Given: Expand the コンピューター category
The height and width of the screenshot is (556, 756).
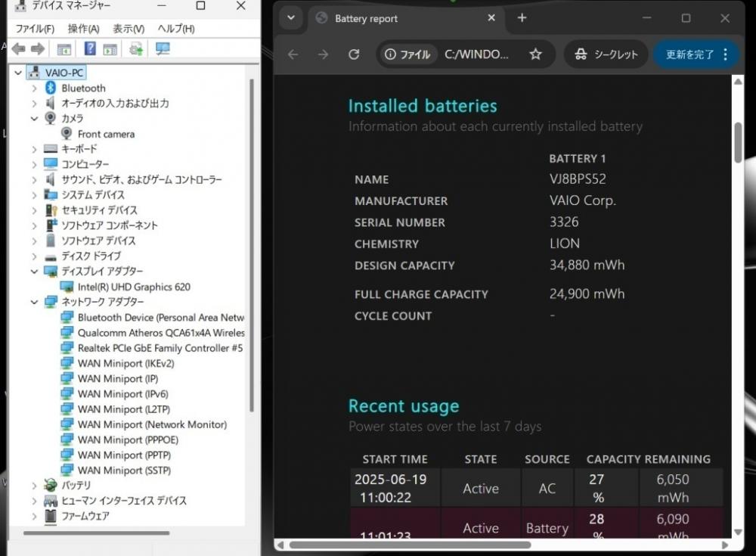Looking at the screenshot, I should (x=34, y=165).
